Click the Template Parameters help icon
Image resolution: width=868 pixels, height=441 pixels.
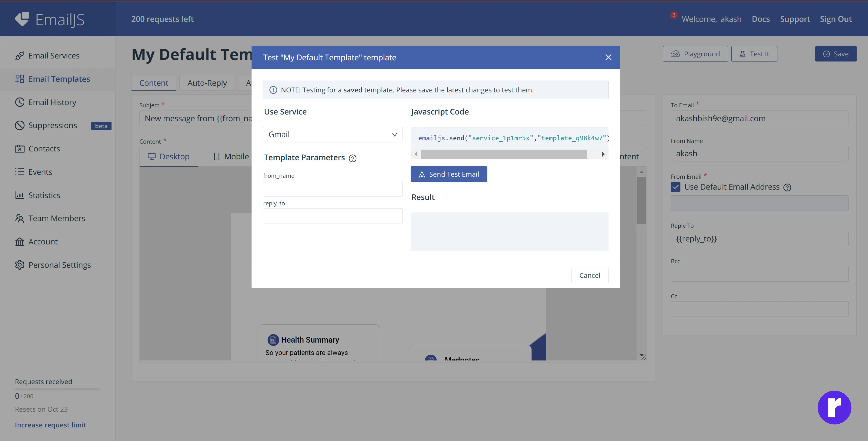352,158
